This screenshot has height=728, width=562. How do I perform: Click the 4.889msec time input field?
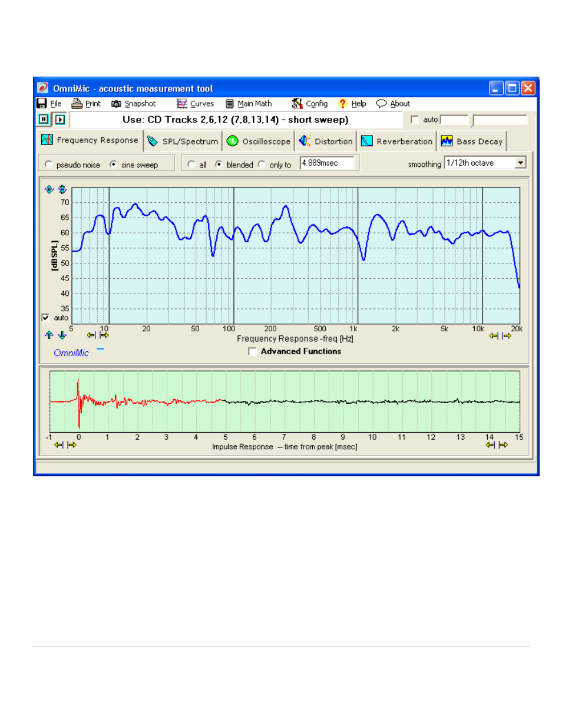[327, 163]
